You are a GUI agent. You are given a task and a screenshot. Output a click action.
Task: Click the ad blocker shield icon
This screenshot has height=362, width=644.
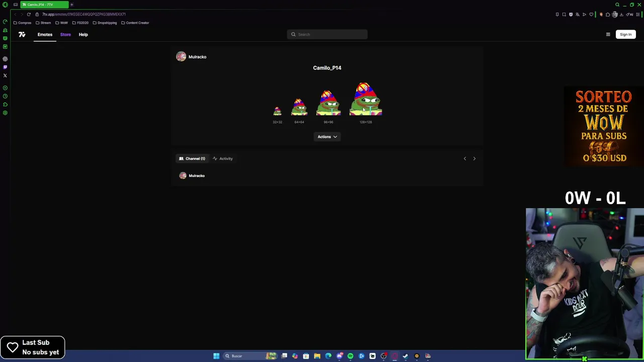click(571, 14)
